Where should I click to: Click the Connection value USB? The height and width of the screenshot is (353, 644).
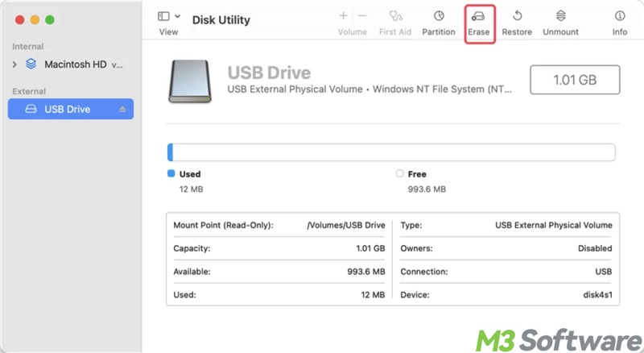pyautogui.click(x=603, y=272)
